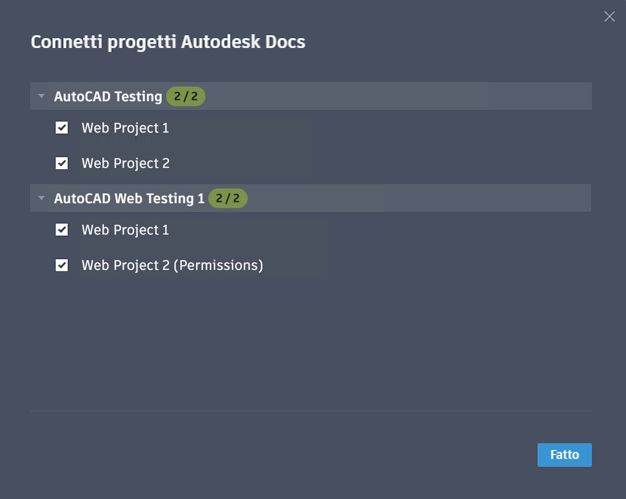Select Web Project 1 label in AutoCAD Web Testing 1
Viewport: 626px width, 499px height.
tap(125, 230)
